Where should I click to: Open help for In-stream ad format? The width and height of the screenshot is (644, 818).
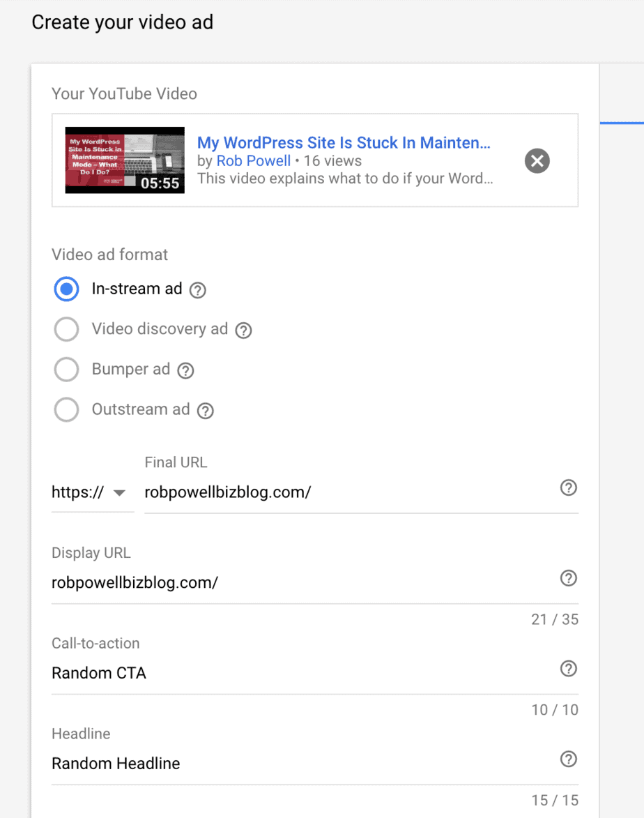tap(197, 289)
